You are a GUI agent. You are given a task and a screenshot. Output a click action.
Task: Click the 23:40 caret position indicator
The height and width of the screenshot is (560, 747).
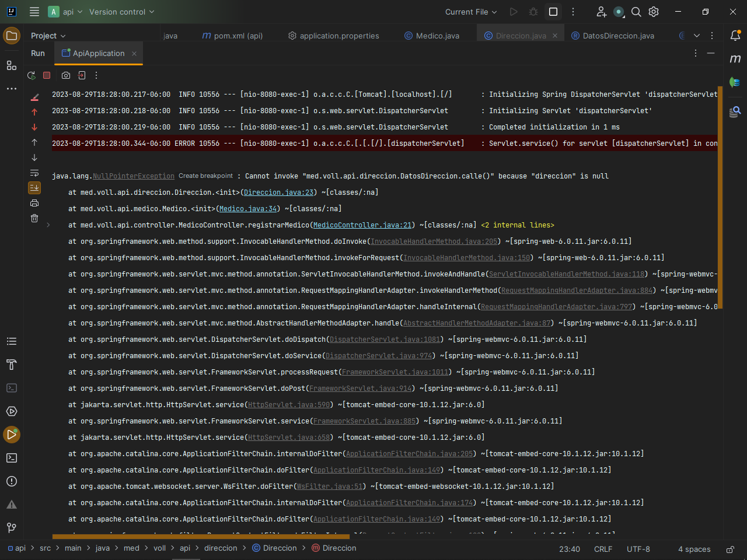point(570,549)
